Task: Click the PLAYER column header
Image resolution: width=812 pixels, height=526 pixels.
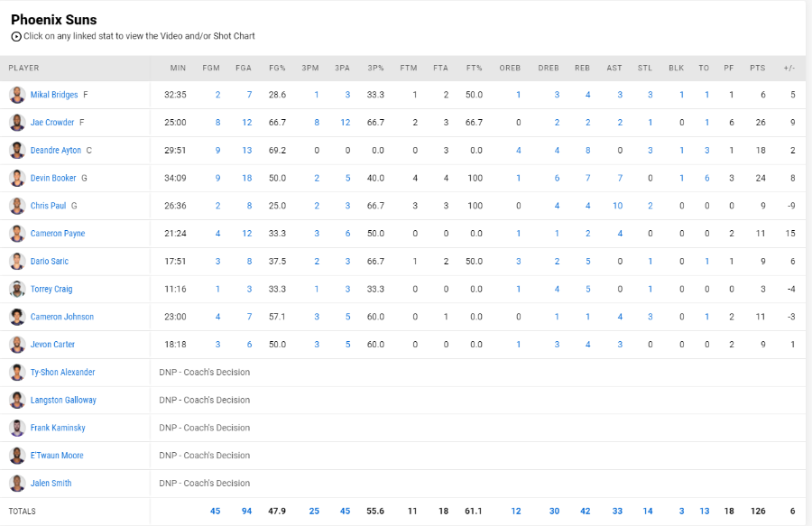Action: pos(23,68)
